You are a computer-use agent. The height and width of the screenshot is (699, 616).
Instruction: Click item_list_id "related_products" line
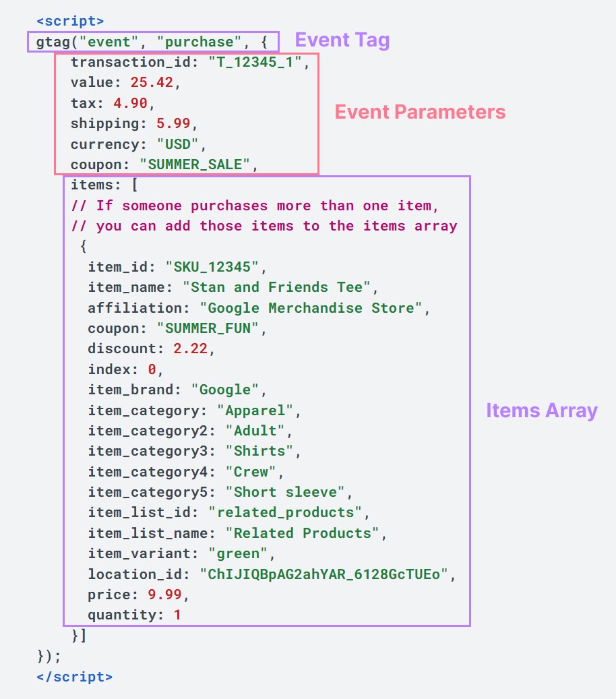(228, 513)
